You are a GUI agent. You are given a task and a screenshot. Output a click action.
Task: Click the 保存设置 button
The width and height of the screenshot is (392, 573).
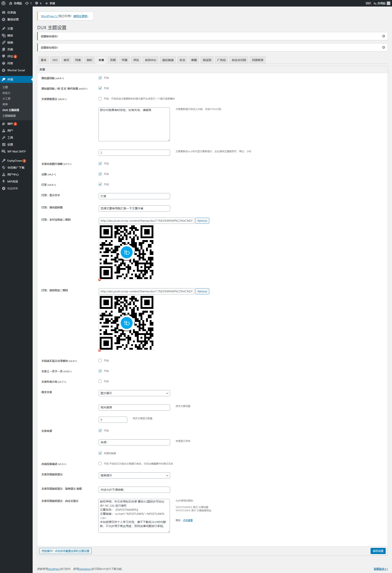378,551
